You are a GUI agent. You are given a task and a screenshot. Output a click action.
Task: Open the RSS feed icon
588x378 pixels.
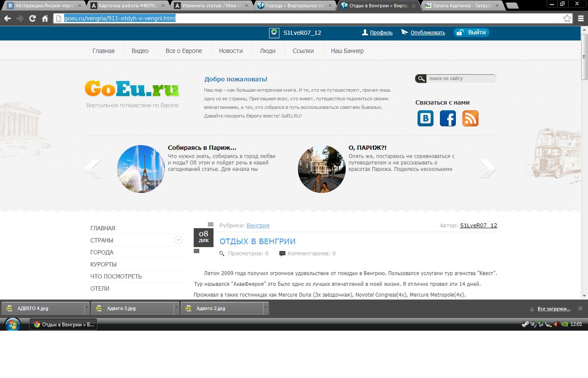click(470, 118)
